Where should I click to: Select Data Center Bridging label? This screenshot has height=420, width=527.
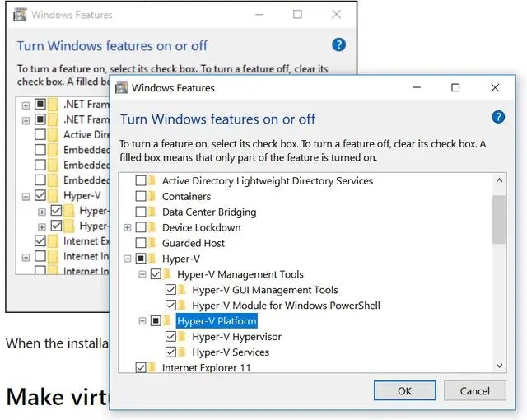[x=209, y=212]
